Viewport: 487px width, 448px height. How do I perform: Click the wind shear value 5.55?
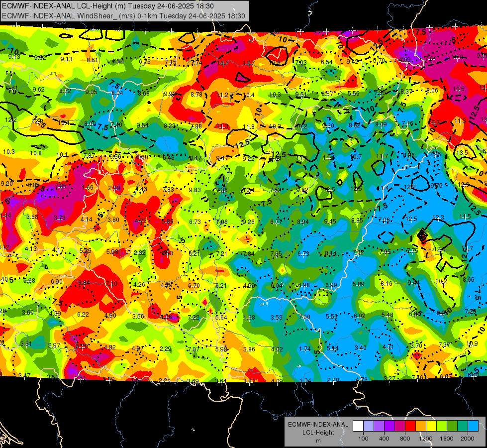point(354,93)
